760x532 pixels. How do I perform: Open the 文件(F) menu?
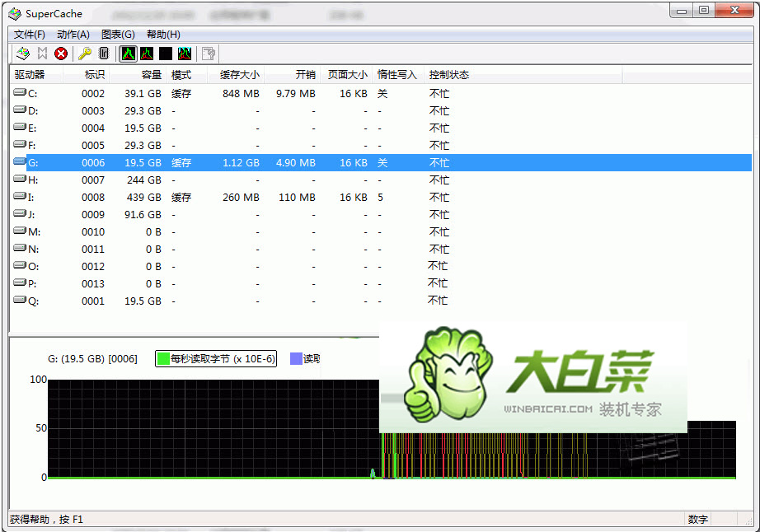coord(30,35)
